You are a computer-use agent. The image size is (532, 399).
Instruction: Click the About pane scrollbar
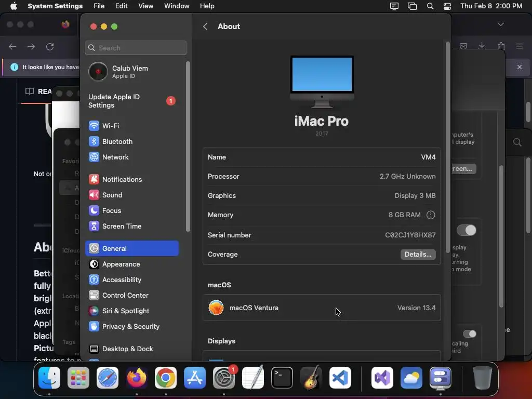[x=447, y=146]
